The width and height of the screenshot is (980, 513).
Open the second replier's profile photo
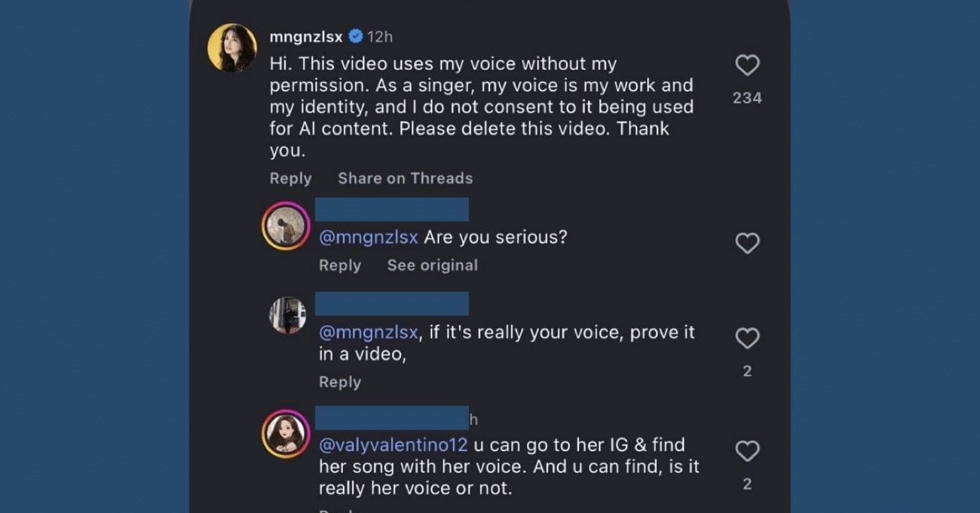pyautogui.click(x=286, y=309)
